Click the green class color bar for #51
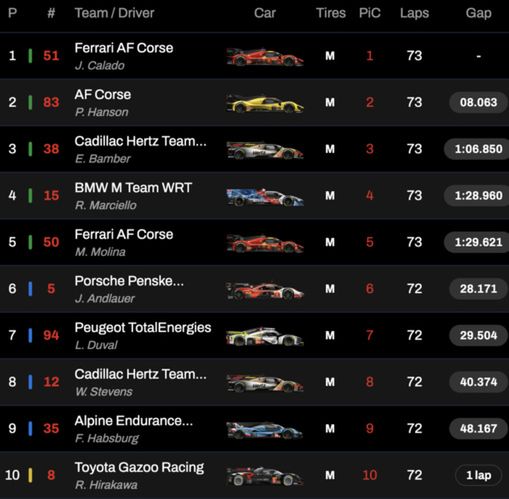The width and height of the screenshot is (509, 499). (30, 56)
